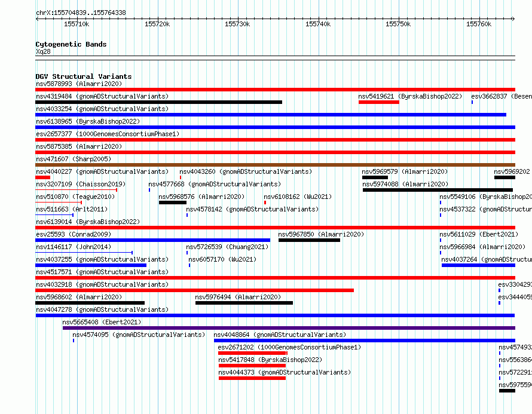
Task: Click the Cytogenetic Bands track title
Action: click(71, 44)
